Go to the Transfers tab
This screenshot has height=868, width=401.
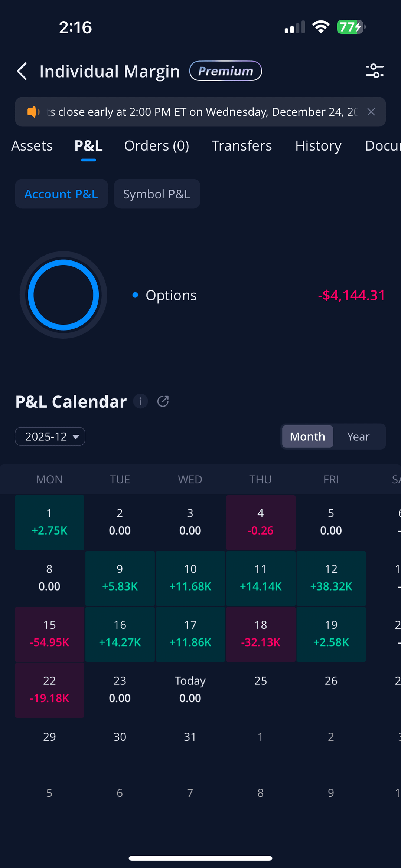[x=242, y=146]
